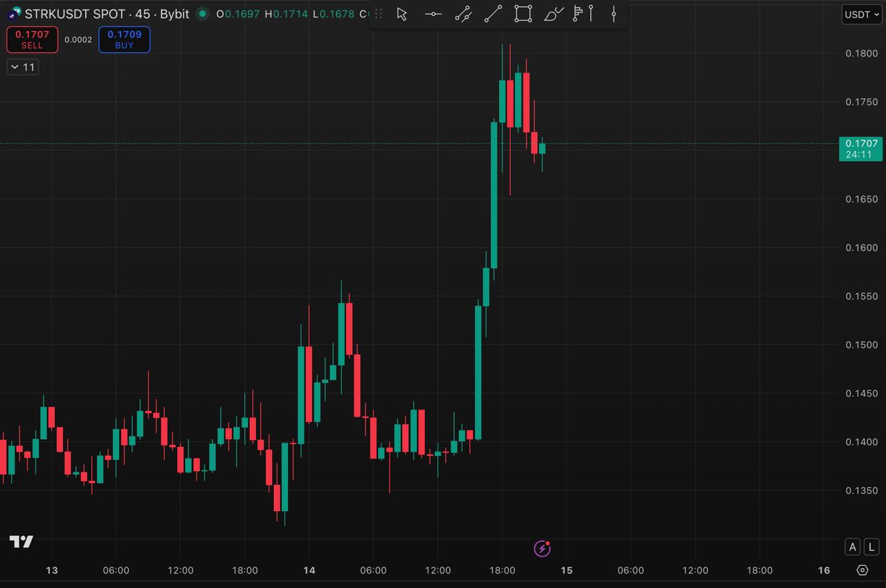Choose the vertical line tool
The height and width of the screenshot is (588, 886).
coord(613,14)
